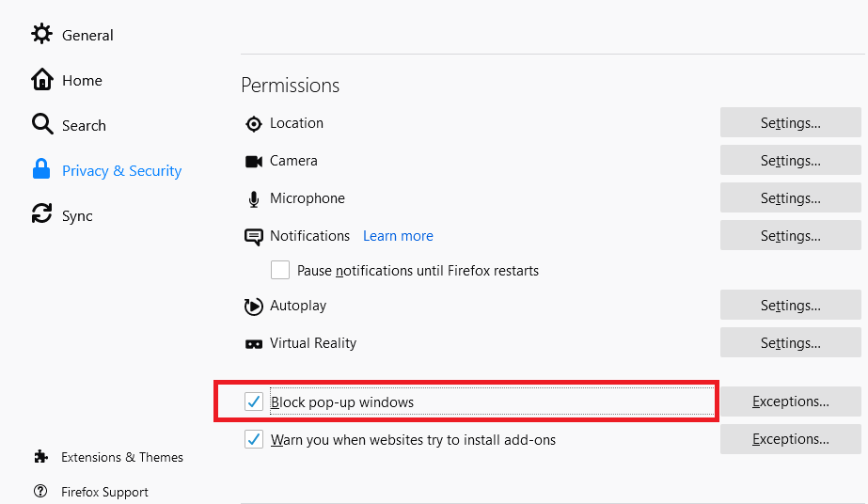The width and height of the screenshot is (868, 504).
Task: Click the Extensions & Themes puzzle icon
Action: [x=40, y=457]
